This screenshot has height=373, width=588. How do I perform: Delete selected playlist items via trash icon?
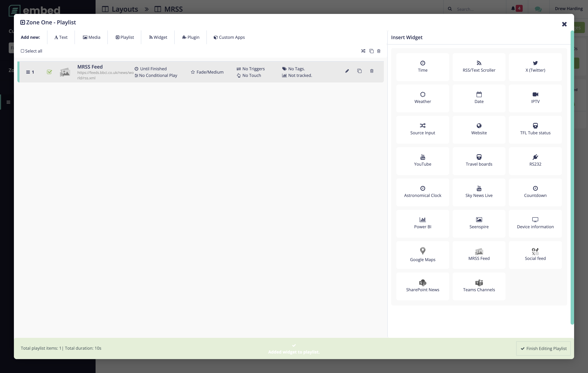pyautogui.click(x=379, y=51)
